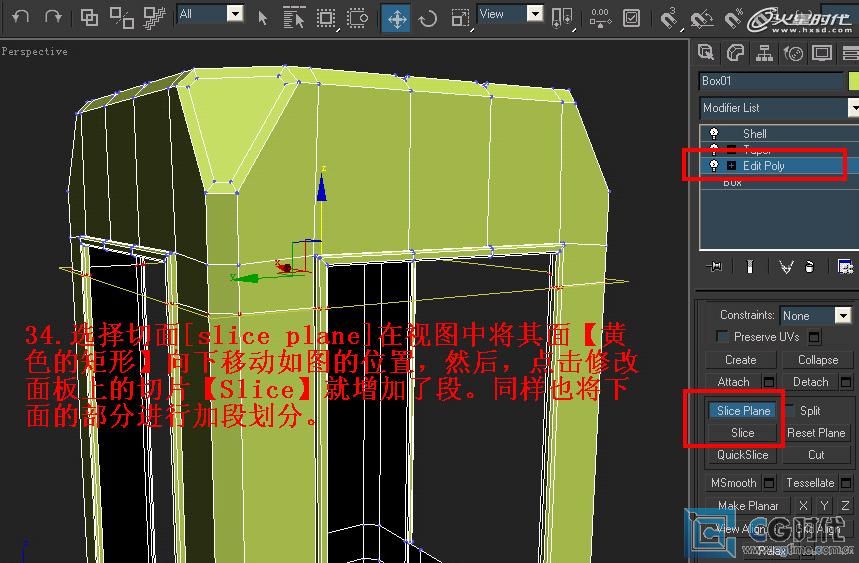Image resolution: width=859 pixels, height=563 pixels.
Task: Activate the Select Object arrow tool
Action: tap(262, 18)
